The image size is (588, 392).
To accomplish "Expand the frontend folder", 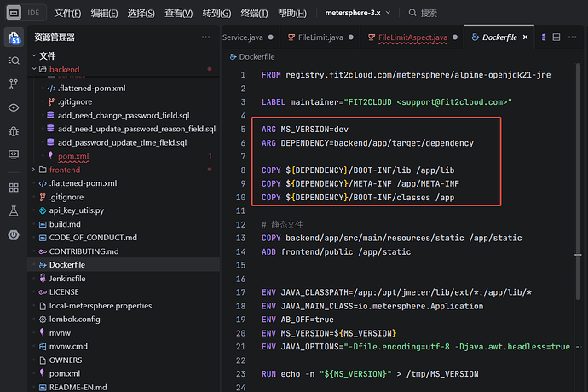I will [66, 170].
